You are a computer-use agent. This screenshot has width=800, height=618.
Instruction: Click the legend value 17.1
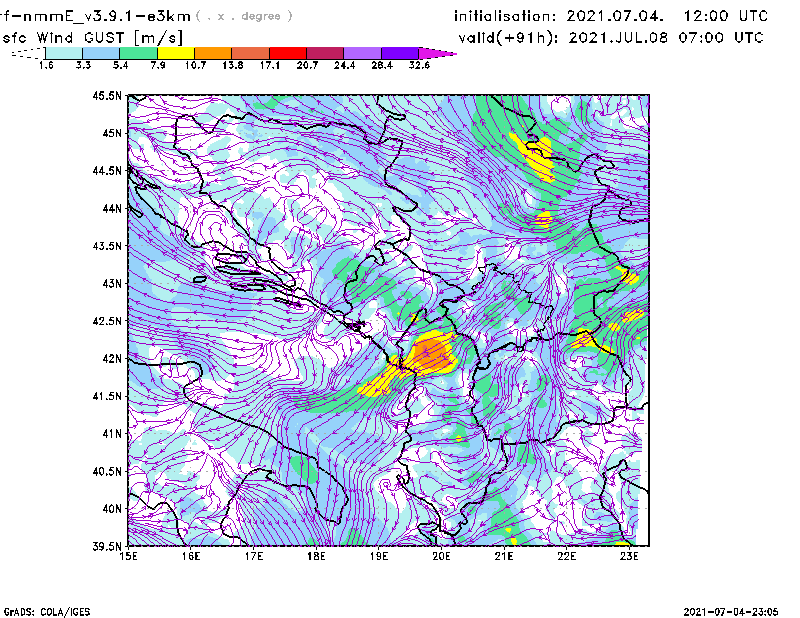pos(270,65)
